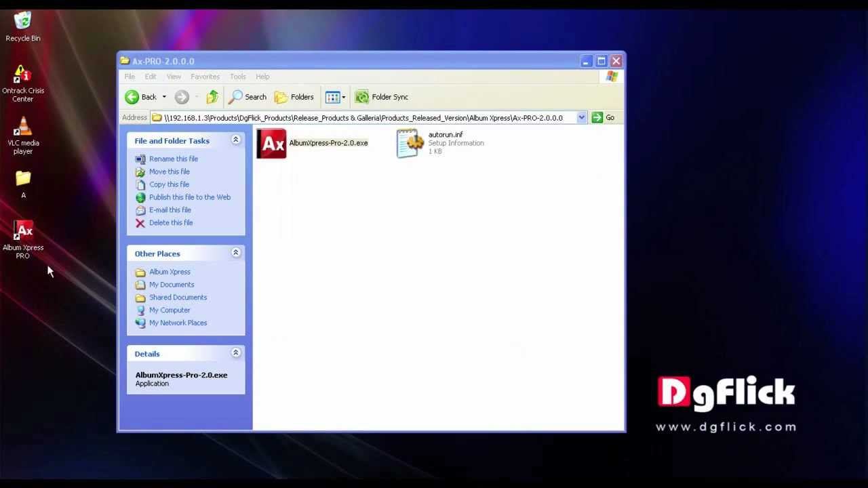Click the AlbumXpress-Pro-2.0.exe file name
The image size is (868, 488).
pos(328,143)
